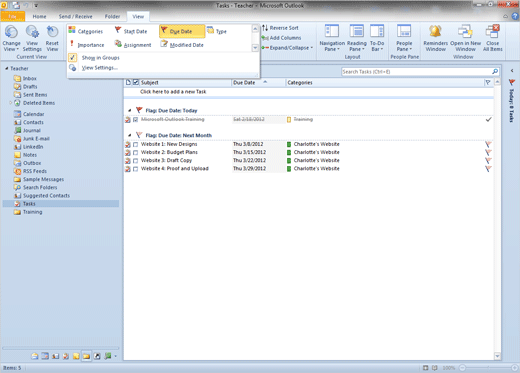Open Expand/Collapse dropdown
This screenshot has height=373, width=520.
pyautogui.click(x=288, y=48)
